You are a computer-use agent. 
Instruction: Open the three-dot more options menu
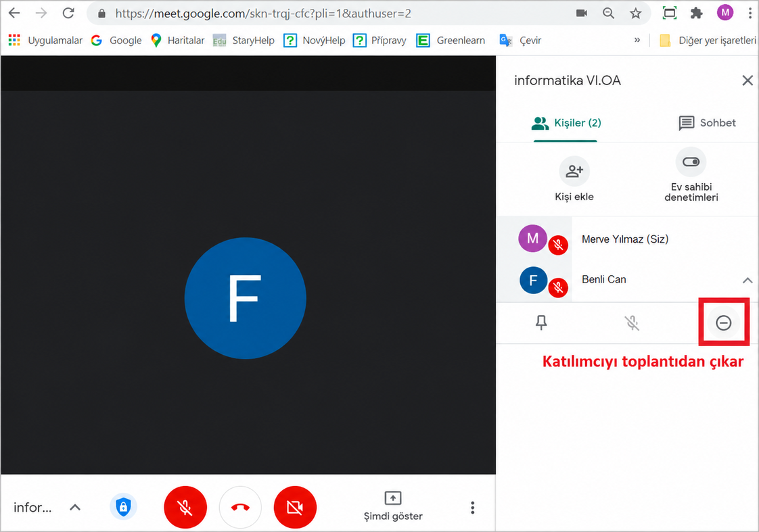(472, 508)
